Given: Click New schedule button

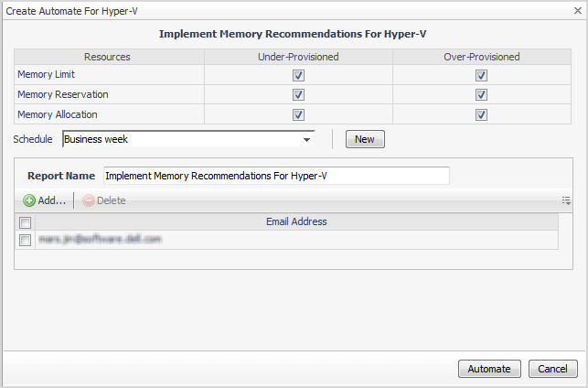Looking at the screenshot, I should [x=365, y=139].
